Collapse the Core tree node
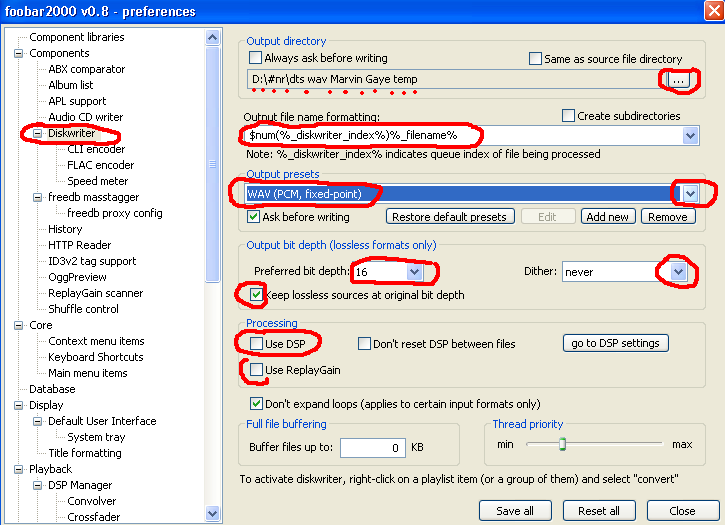725x525 pixels. click(x=18, y=325)
